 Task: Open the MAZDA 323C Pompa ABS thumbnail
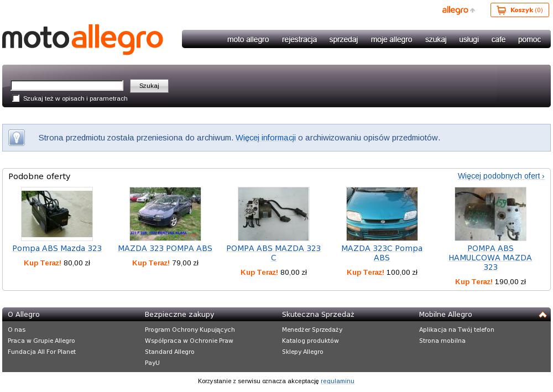coord(382,214)
